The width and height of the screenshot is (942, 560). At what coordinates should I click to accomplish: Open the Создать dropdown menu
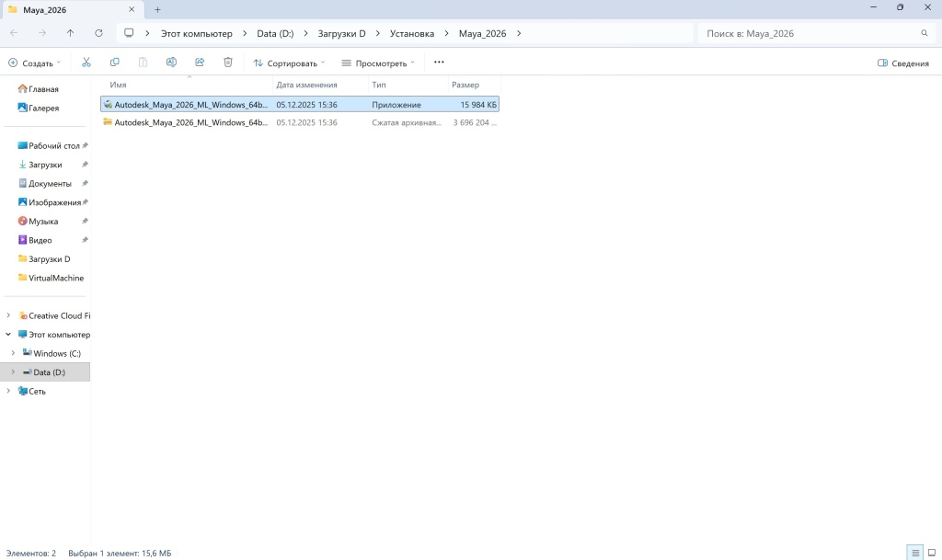pos(35,63)
